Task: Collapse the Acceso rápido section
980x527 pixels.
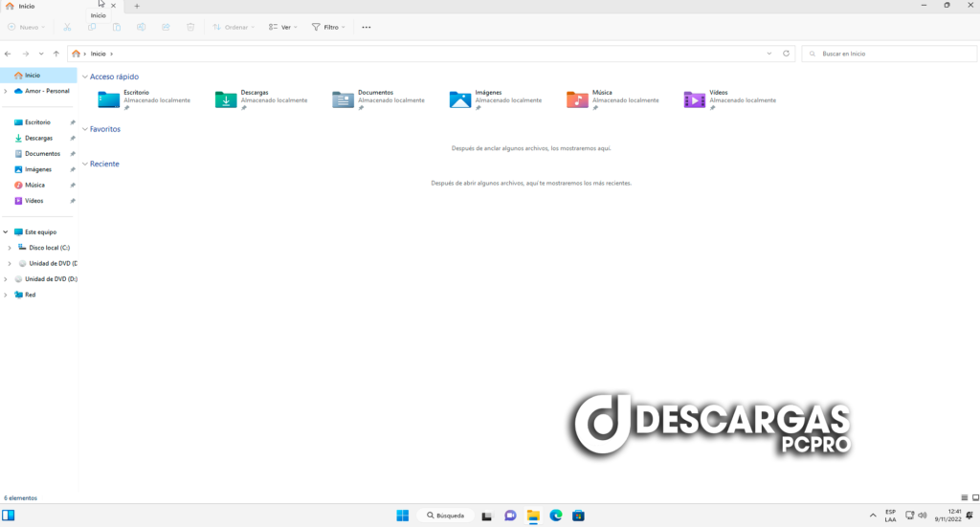Action: point(84,77)
